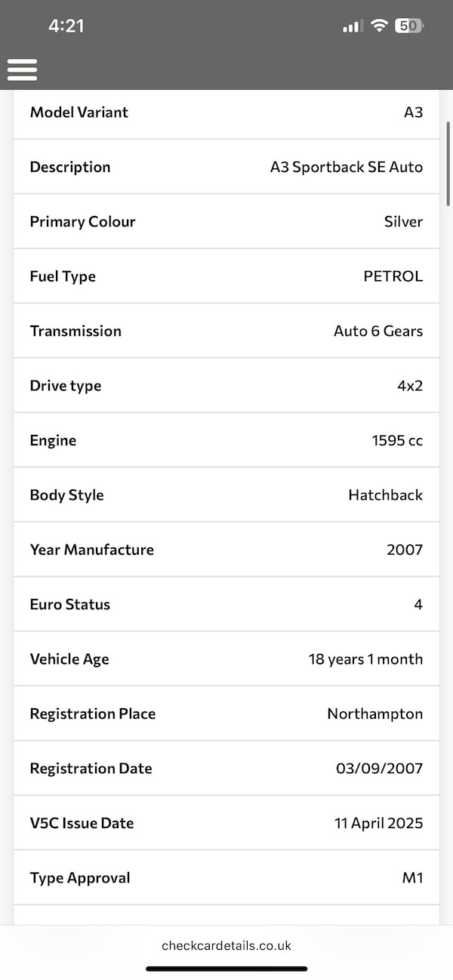Select the Primary Colour Silver row
This screenshot has width=453, height=980.
226,222
